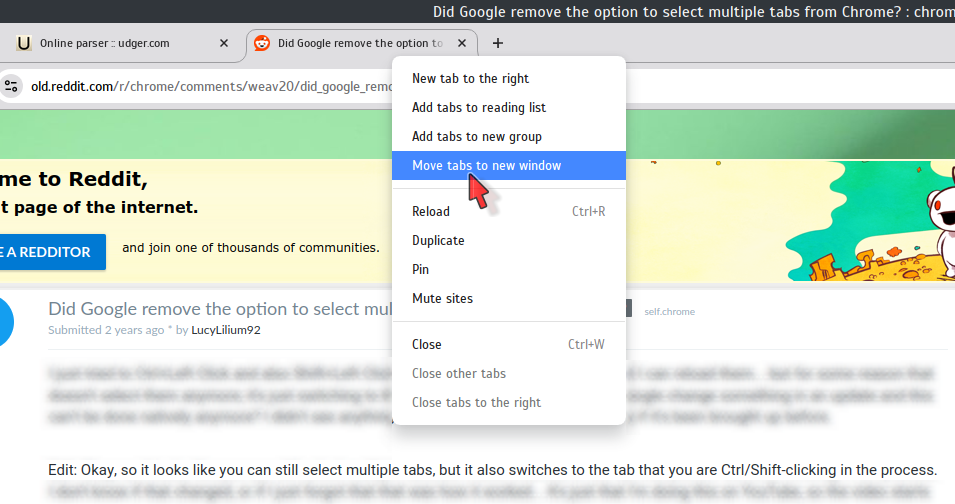Click the new tab plus button
This screenshot has height=504, width=955.
tap(498, 43)
